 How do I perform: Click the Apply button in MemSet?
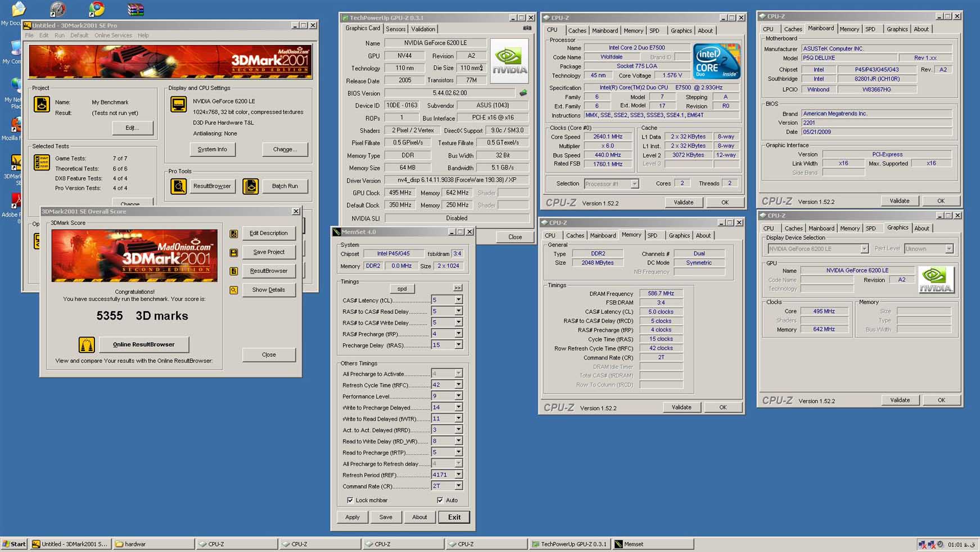(x=353, y=517)
